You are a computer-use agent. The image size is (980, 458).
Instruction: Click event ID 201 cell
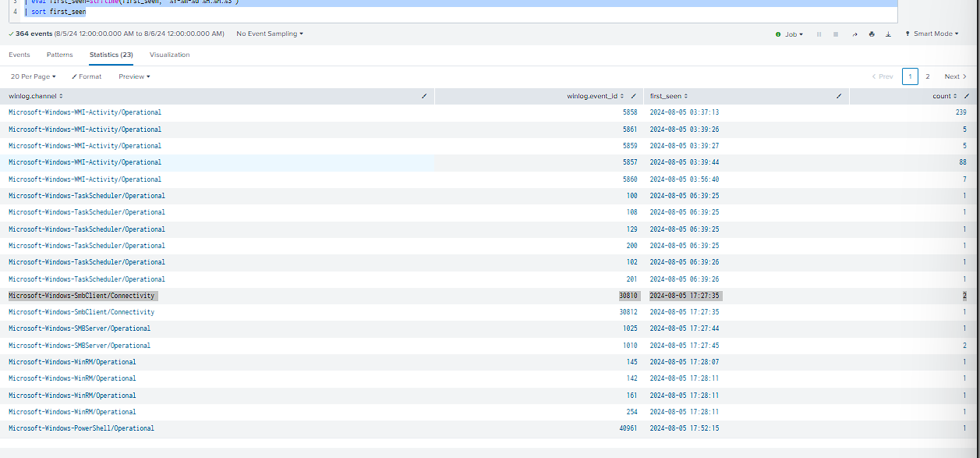[x=632, y=279]
